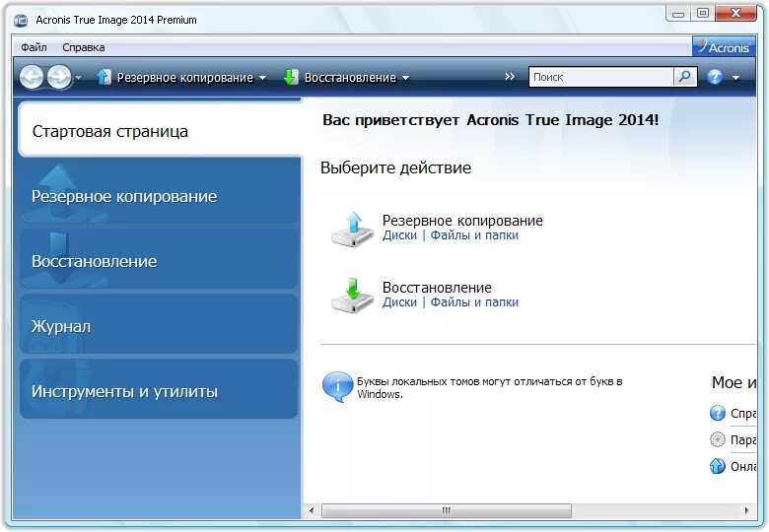Click the Поиск search field
Viewport: 769px width, 532px height.
601,77
